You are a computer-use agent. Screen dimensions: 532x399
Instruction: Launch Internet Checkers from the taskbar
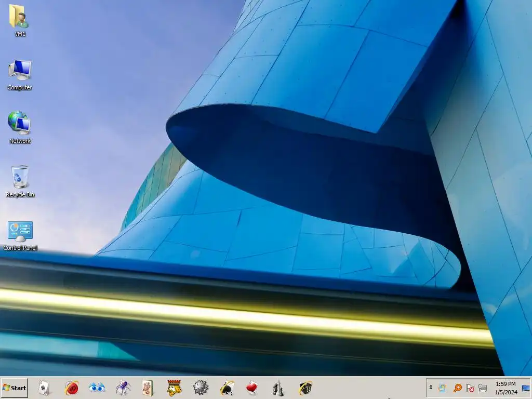point(71,388)
